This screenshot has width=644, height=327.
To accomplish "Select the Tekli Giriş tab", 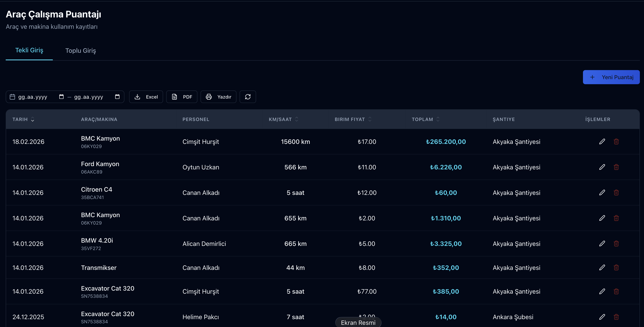I will pyautogui.click(x=29, y=50).
